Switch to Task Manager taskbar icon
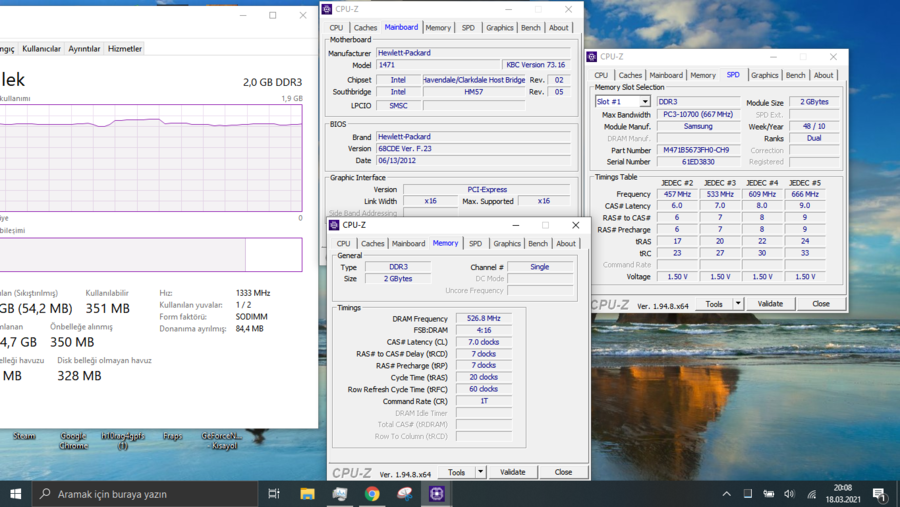This screenshot has width=900, height=507. 340,494
